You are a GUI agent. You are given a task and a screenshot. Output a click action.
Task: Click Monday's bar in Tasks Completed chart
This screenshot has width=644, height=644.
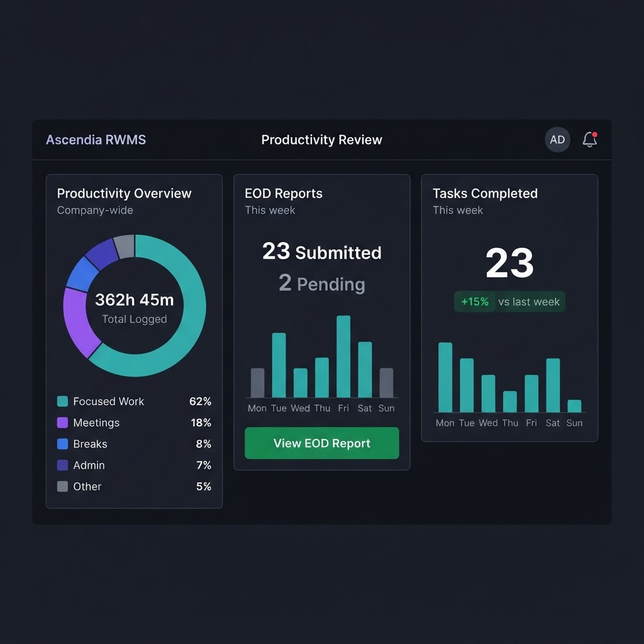pos(445,377)
